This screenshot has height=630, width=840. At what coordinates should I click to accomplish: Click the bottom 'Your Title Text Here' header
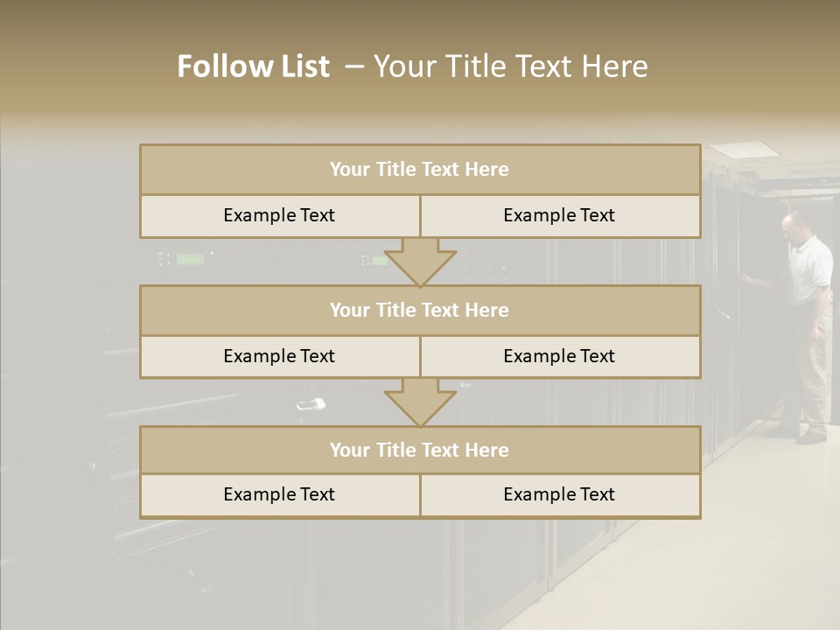[x=420, y=450]
